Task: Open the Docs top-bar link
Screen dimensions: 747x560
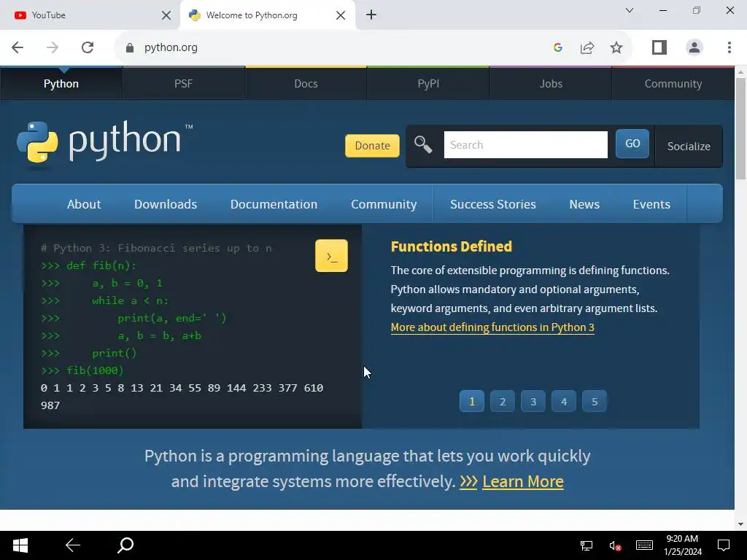Action: (x=306, y=84)
